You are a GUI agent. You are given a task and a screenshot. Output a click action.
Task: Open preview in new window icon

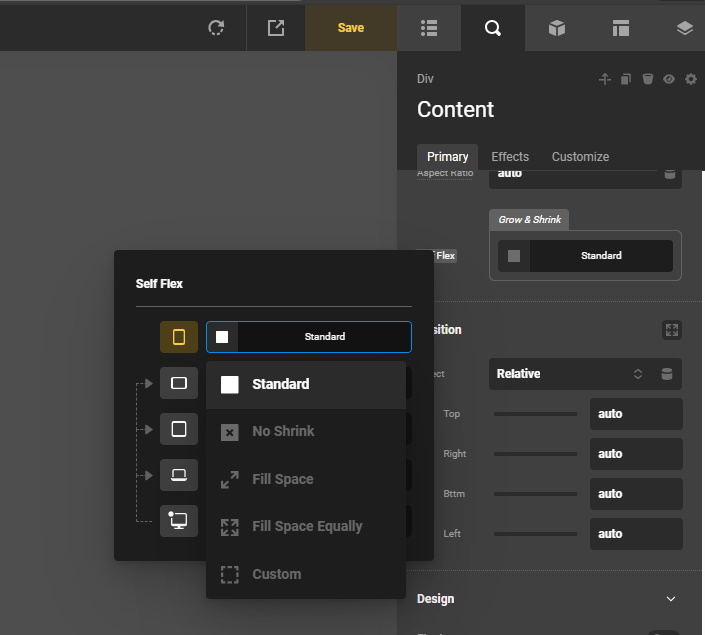(x=276, y=28)
